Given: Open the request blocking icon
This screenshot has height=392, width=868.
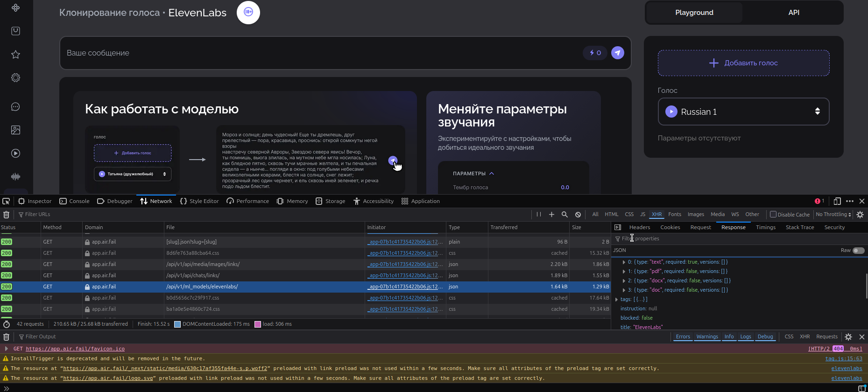Looking at the screenshot, I should [x=578, y=215].
